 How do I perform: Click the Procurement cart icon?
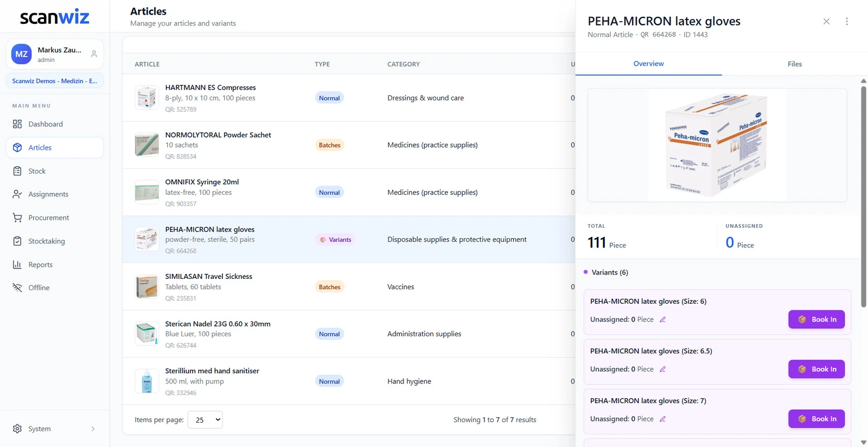pos(17,218)
